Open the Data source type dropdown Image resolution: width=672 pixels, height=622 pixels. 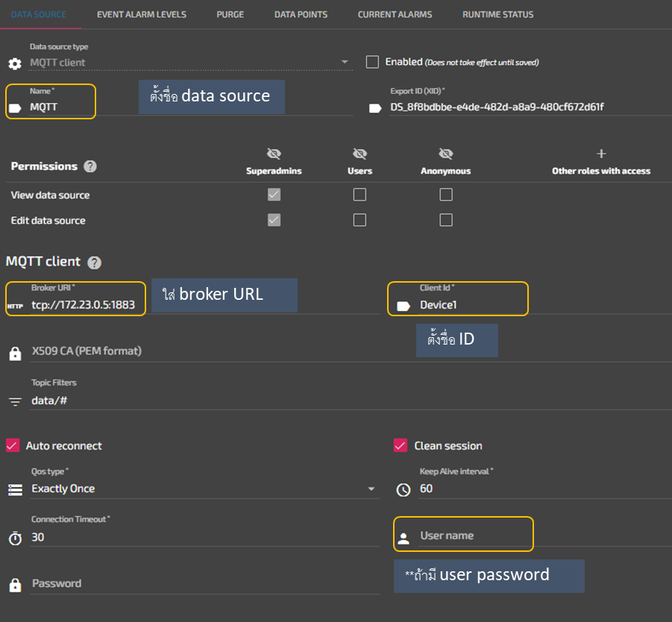(344, 62)
